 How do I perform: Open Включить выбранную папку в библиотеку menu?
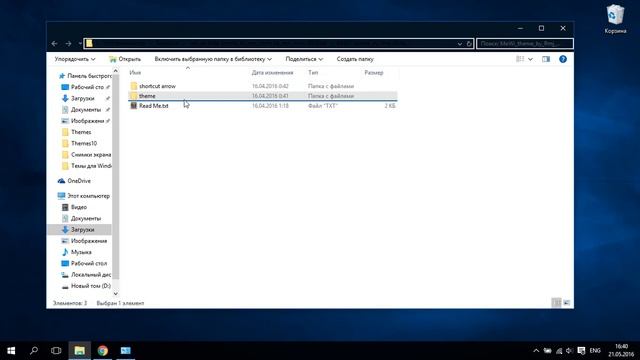[x=213, y=59]
